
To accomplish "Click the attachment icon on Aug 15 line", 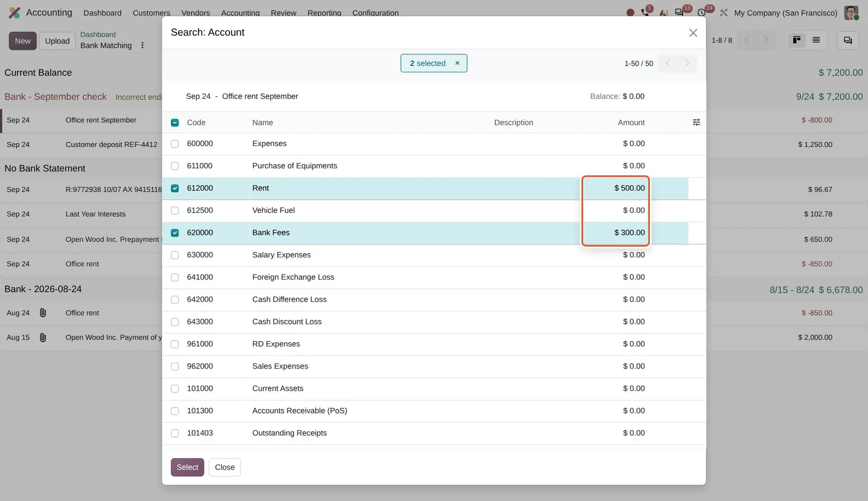I will click(x=43, y=338).
